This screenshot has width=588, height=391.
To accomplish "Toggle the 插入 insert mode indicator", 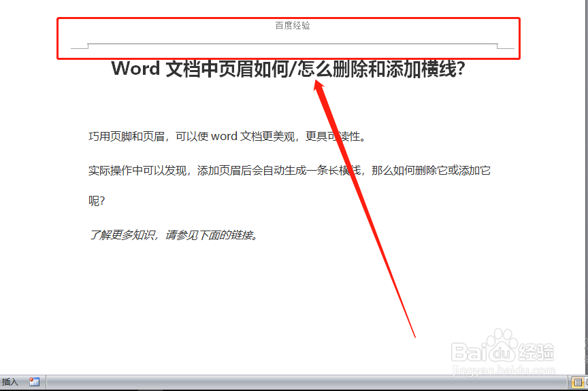I will pos(10,381).
